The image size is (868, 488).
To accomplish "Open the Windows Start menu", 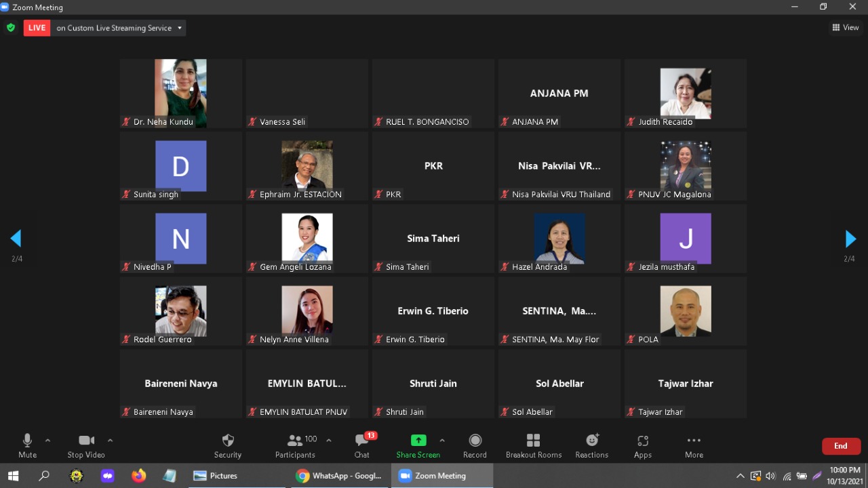I will (13, 476).
